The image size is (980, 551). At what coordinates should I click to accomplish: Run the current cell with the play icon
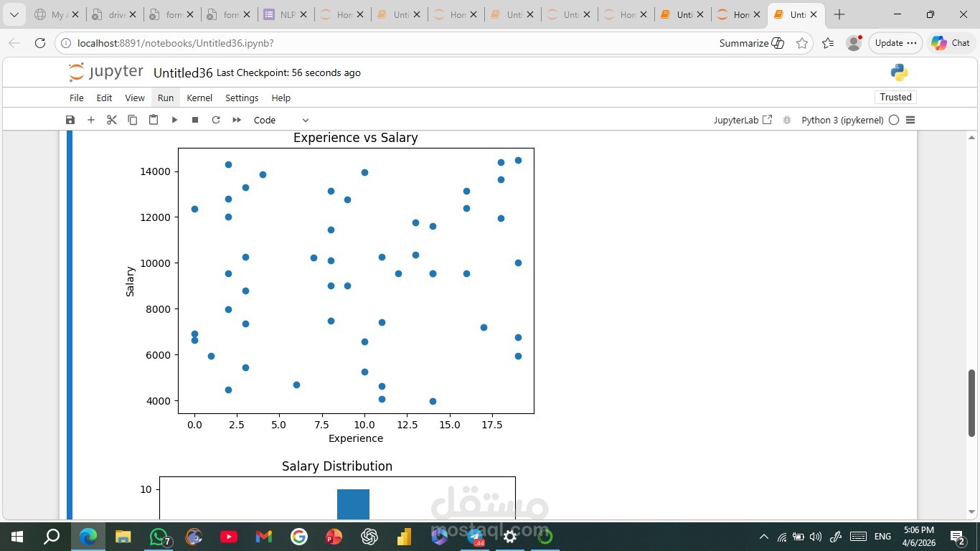(174, 120)
